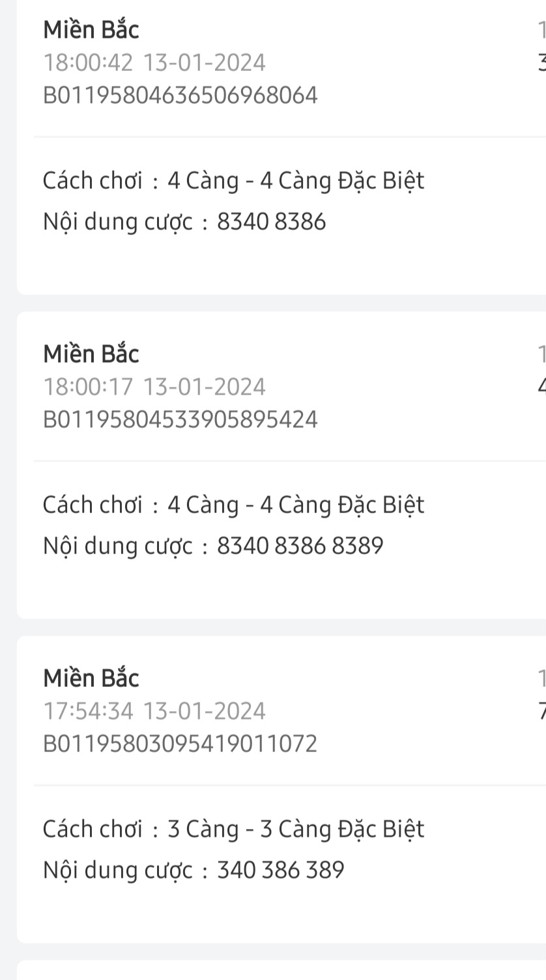This screenshot has width=546, height=980.
Task: Tap the Cách chơi line in the 18:00:17 record
Action: (233, 504)
